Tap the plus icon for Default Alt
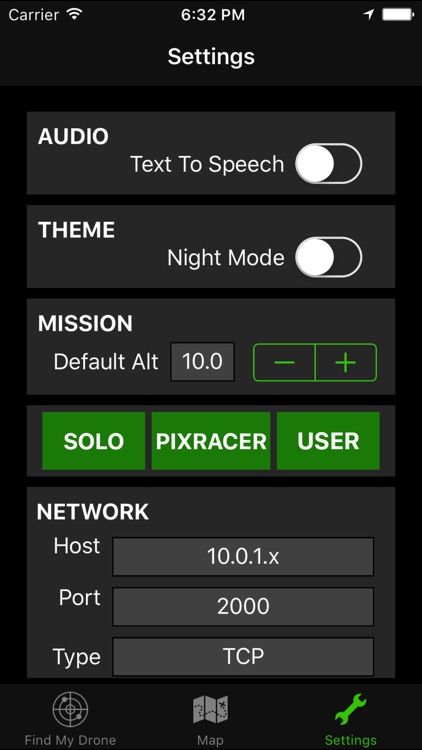The height and width of the screenshot is (750, 422). pos(346,363)
